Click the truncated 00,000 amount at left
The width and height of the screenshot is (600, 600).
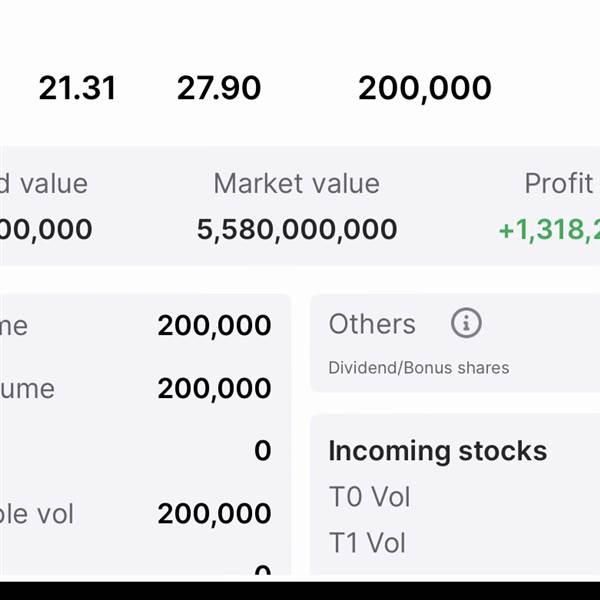click(x=46, y=230)
